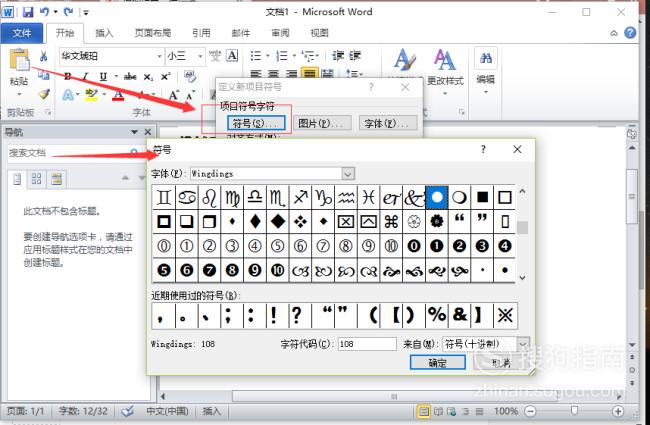Expand the symbol font Wingdings dropdown
The width and height of the screenshot is (650, 425).
(348, 173)
